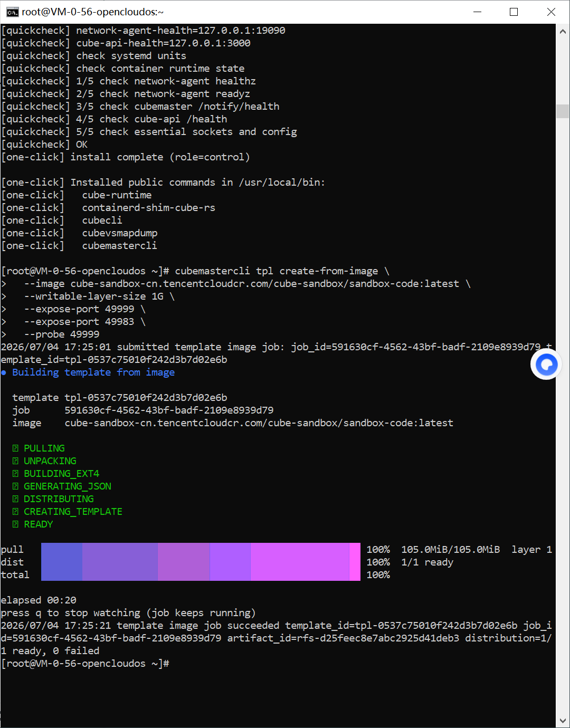This screenshot has height=728, width=570.
Task: Click the vertical scrollbar thumb
Action: [563, 111]
